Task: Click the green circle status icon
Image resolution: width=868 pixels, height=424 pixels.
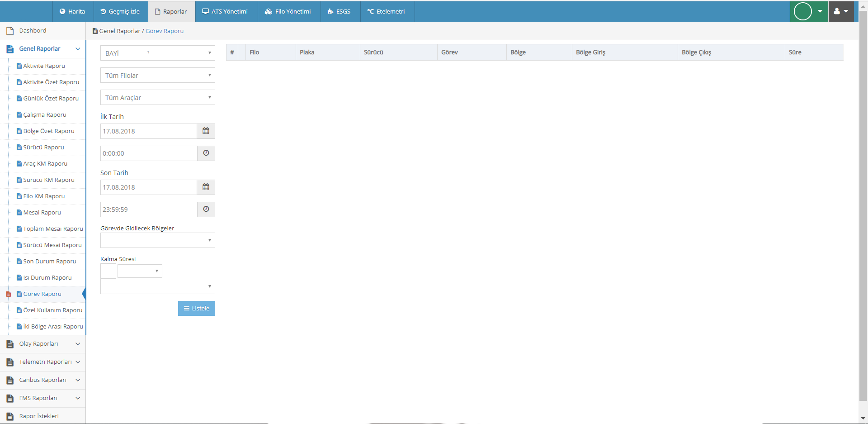Action: (803, 11)
